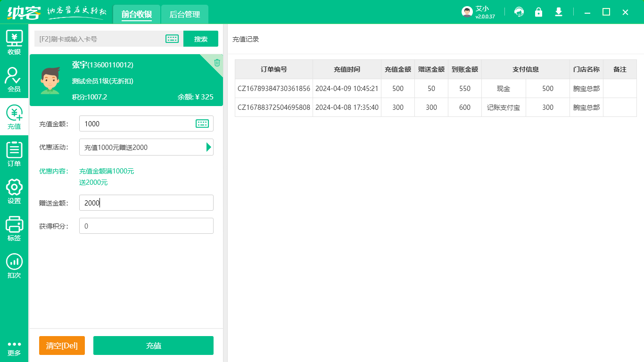644x362 pixels.
Task: Open the 扣次 count deduction icon
Action: (14, 266)
